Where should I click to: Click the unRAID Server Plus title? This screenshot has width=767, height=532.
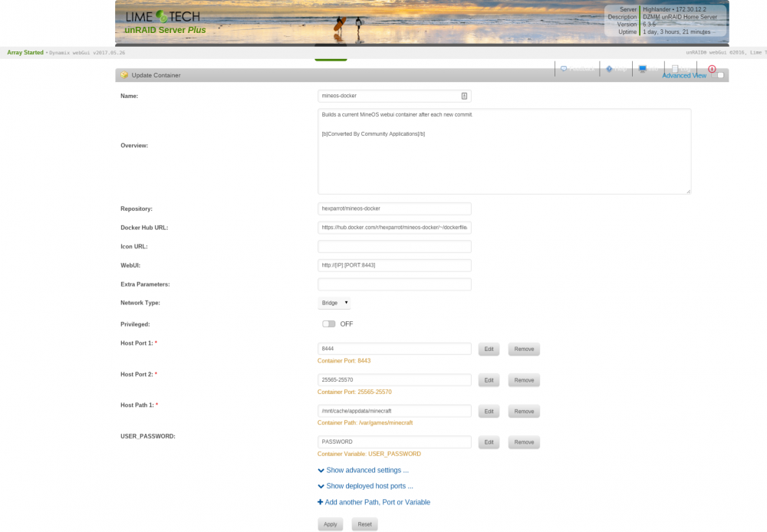point(166,30)
